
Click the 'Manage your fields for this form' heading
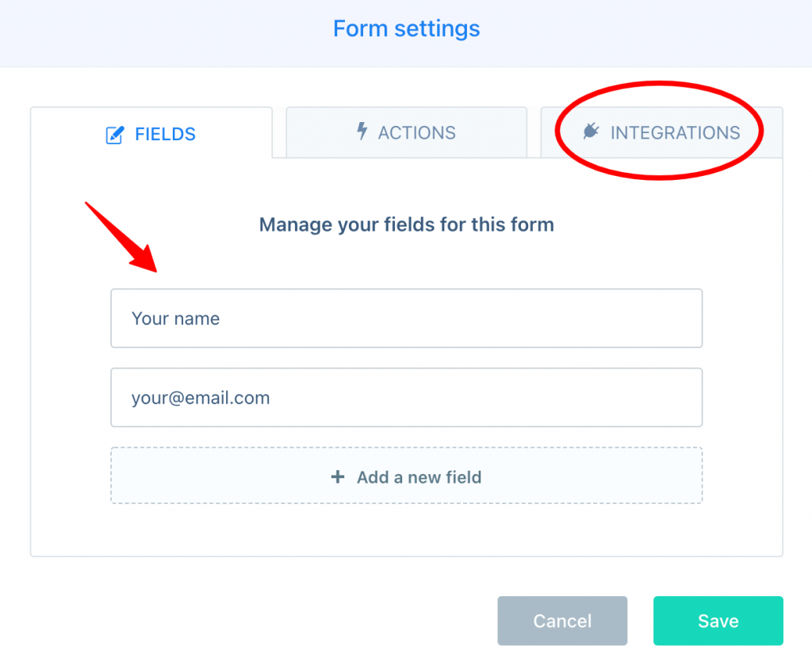point(407,224)
